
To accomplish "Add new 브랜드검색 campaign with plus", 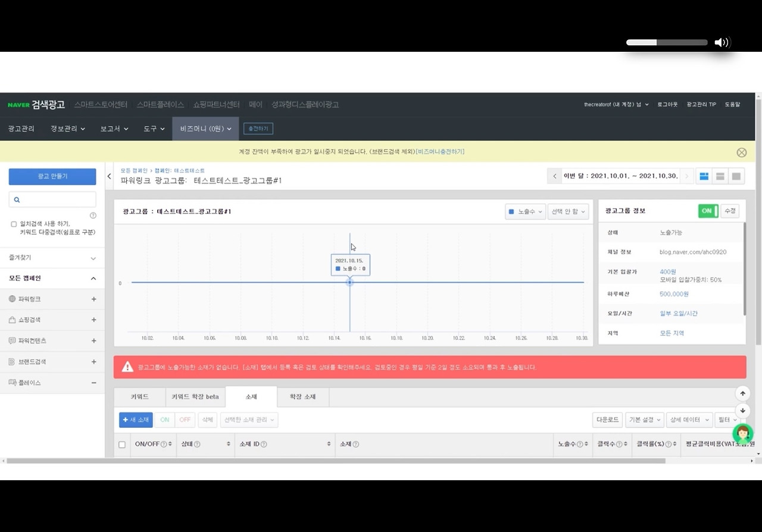I will [93, 362].
